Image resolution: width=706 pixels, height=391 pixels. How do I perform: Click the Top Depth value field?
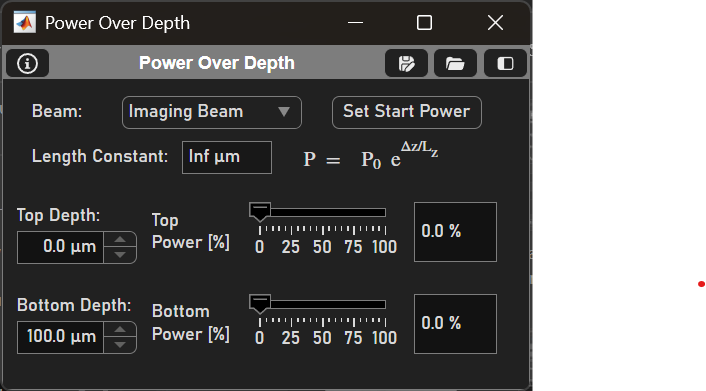[x=61, y=247]
